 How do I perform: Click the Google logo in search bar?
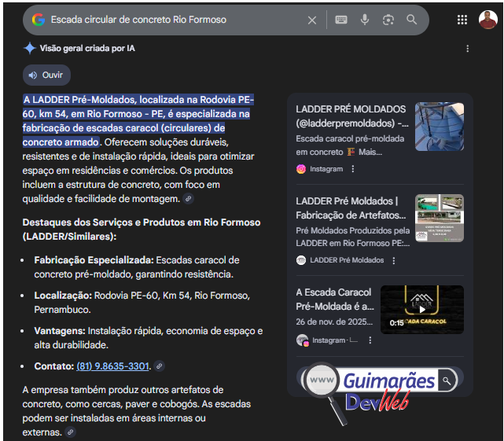pos(39,20)
